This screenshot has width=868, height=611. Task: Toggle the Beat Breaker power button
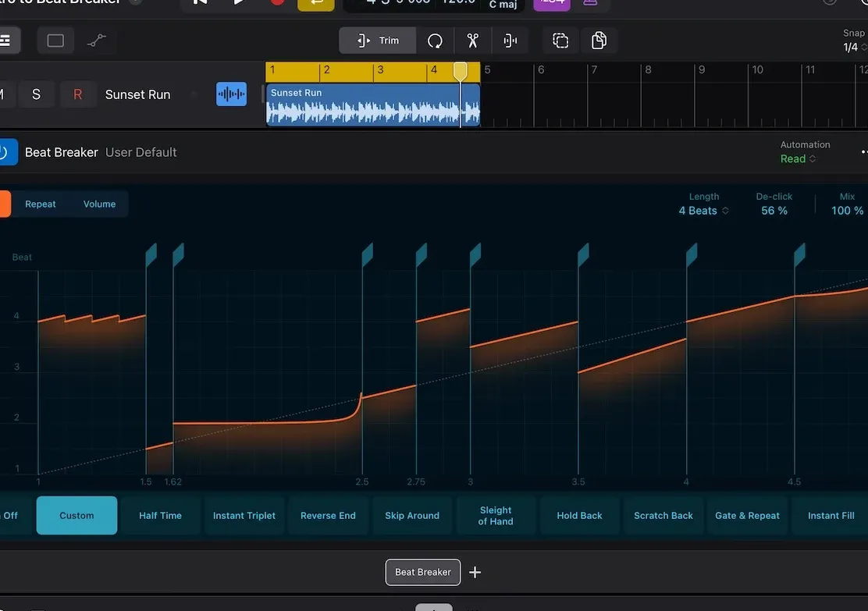[x=5, y=152]
